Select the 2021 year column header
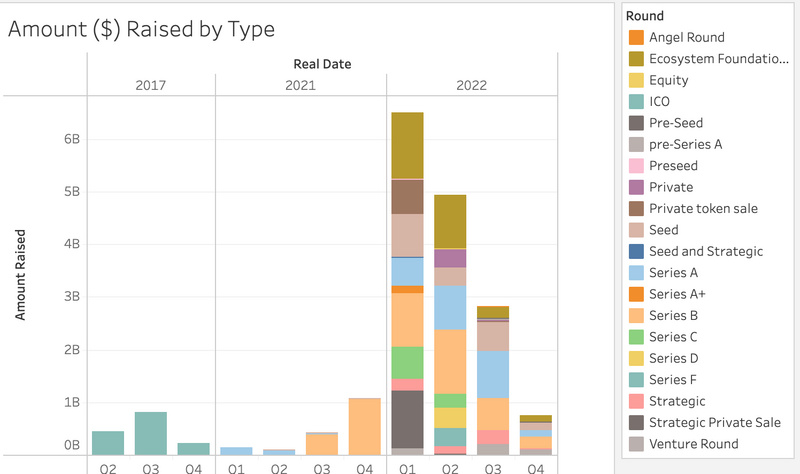Screen dimensions: 800x474 point(300,85)
